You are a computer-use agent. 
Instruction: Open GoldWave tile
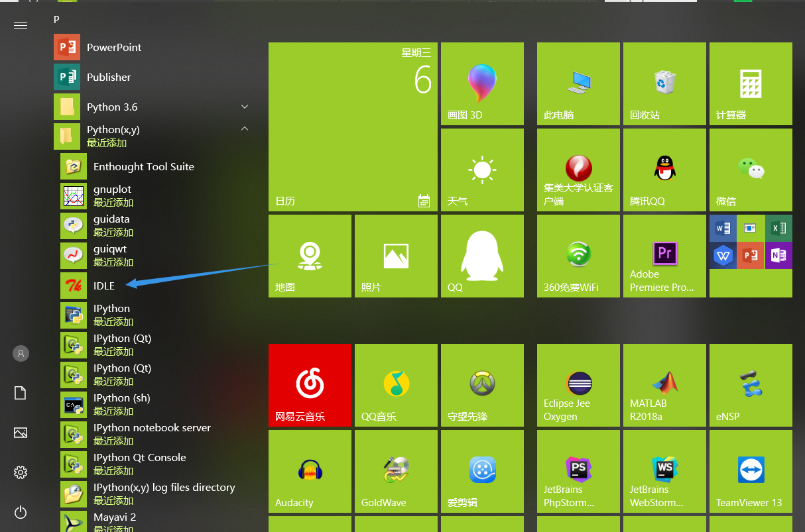(396, 471)
